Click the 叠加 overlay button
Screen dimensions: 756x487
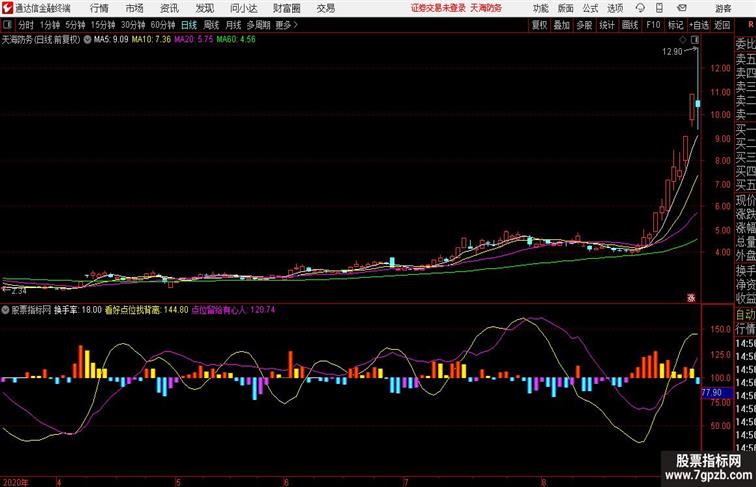(562, 25)
